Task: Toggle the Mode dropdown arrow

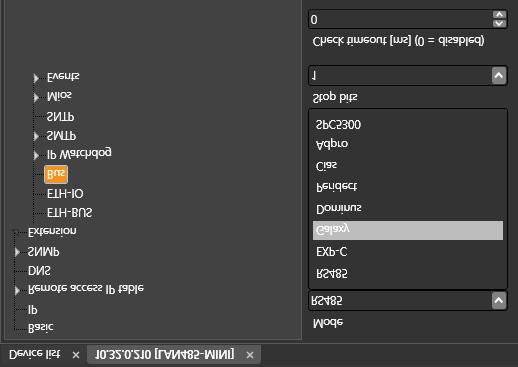Action: click(x=499, y=301)
